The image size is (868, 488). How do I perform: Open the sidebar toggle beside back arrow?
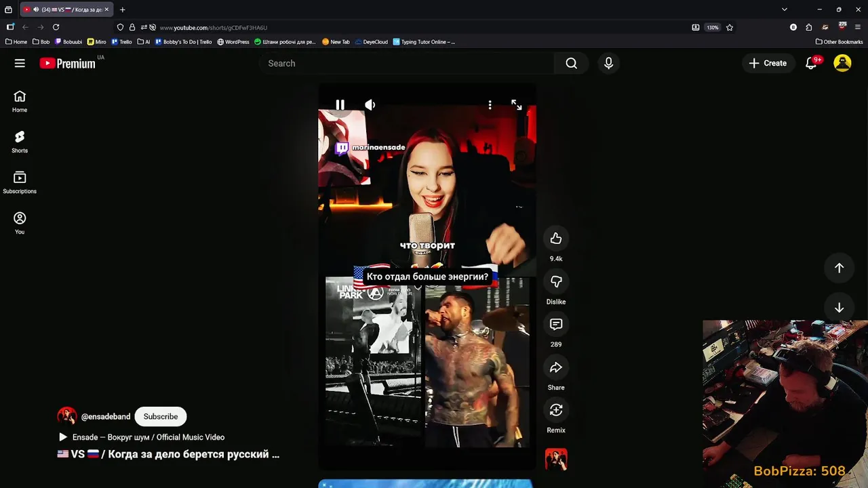pos(10,27)
